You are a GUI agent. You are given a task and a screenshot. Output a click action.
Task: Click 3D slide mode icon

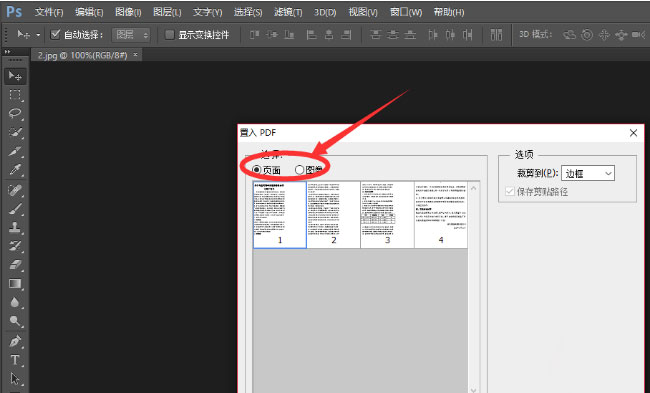(621, 35)
